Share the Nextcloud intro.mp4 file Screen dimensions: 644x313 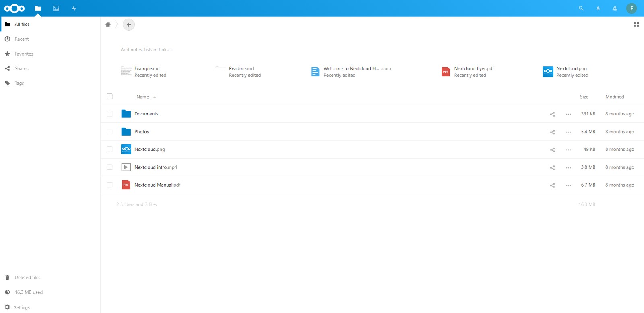tap(552, 167)
